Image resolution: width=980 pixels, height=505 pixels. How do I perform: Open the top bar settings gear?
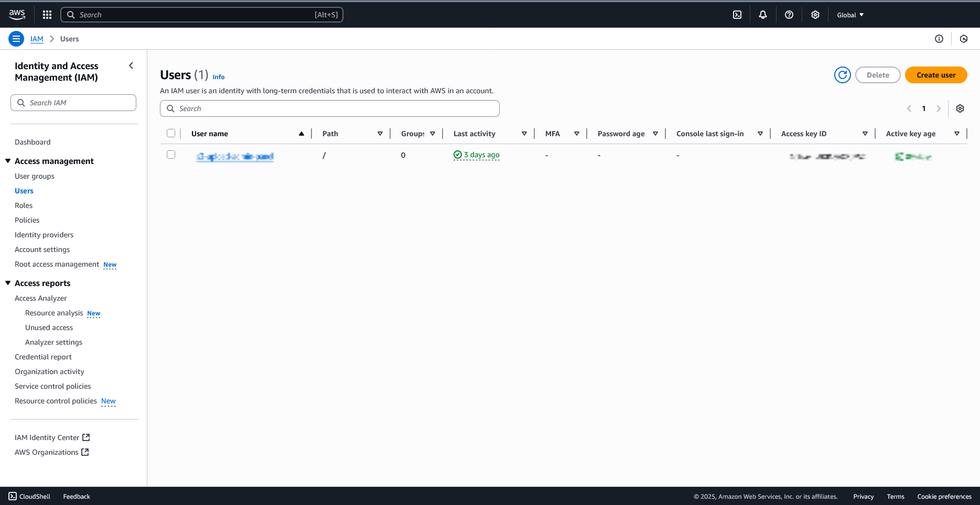(815, 15)
